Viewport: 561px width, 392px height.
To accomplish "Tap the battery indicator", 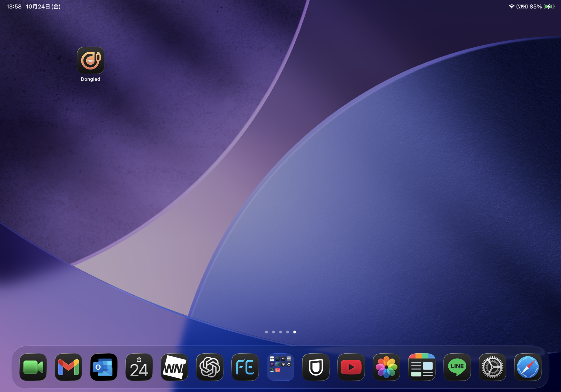I will [549, 6].
